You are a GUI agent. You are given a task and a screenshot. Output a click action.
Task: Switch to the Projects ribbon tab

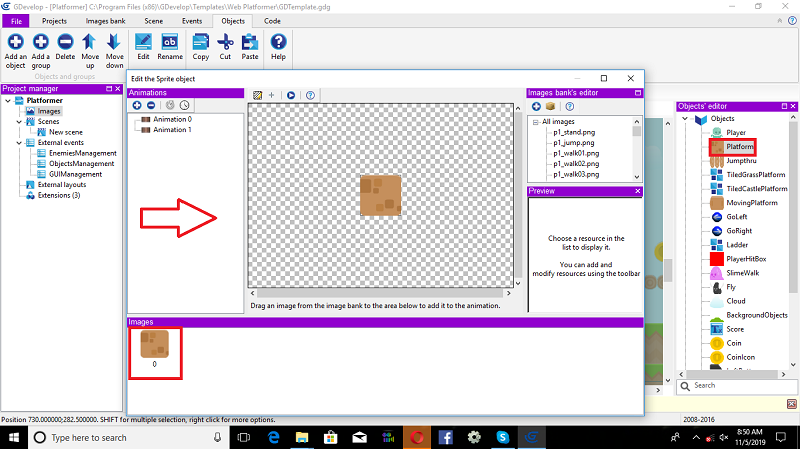pos(54,21)
